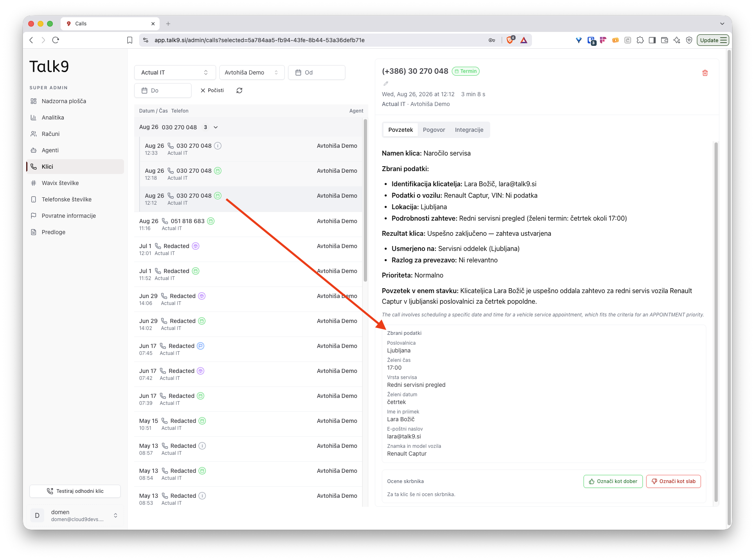Switch to Integracije tab

pos(469,130)
